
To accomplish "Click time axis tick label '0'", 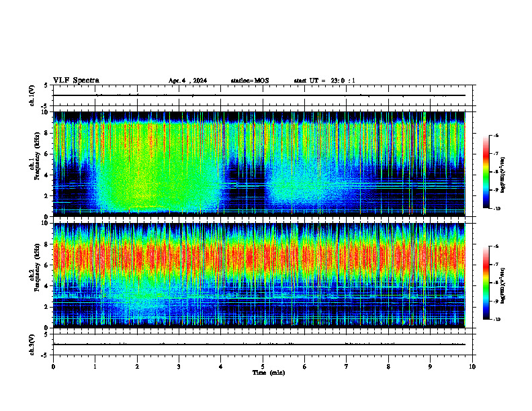I will [x=53, y=367].
